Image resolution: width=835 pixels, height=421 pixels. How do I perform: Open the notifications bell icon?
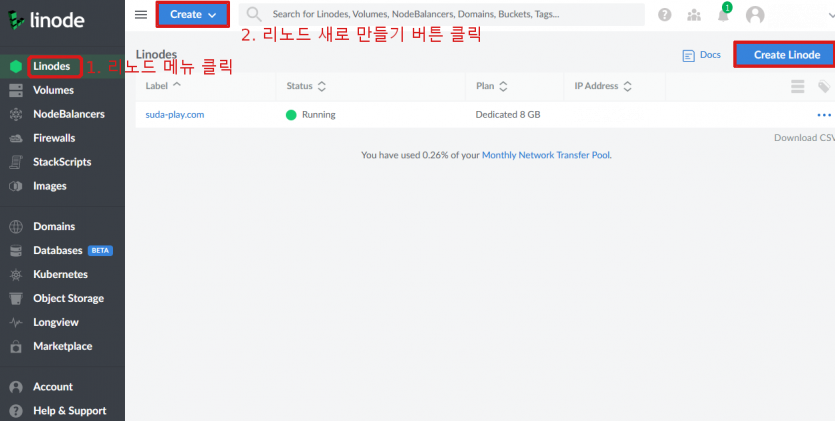(x=723, y=15)
